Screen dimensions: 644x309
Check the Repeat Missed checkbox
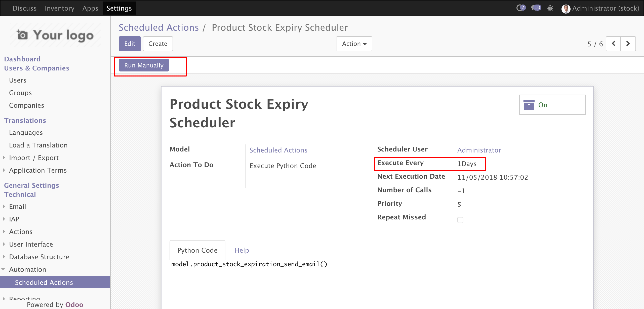[x=460, y=220]
